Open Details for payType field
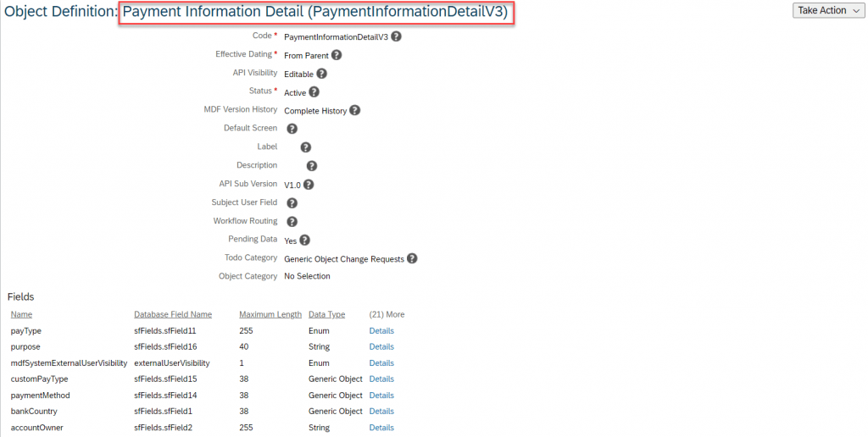 pyautogui.click(x=381, y=331)
